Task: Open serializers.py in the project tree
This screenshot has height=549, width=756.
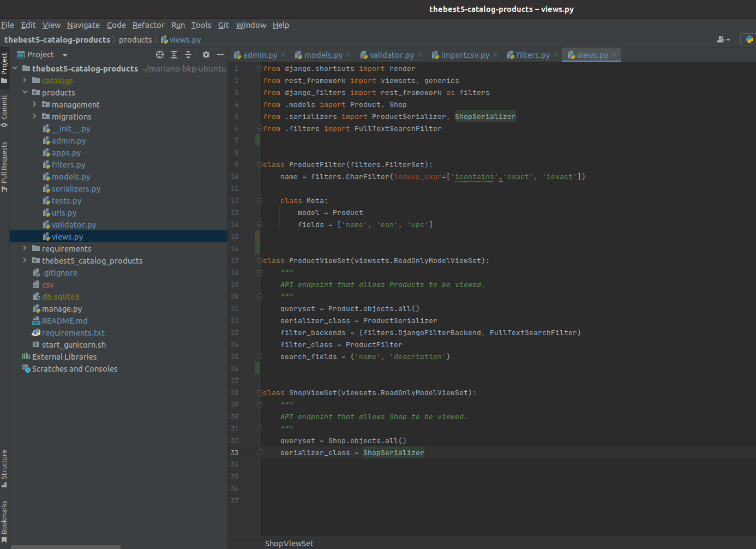Action: click(76, 189)
